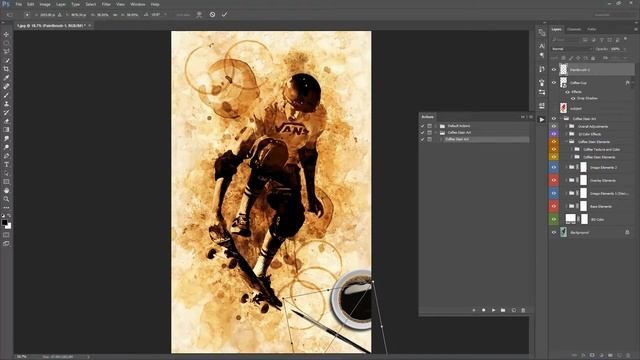Viewport: 640px width, 360px height.
Task: Click the foreground color swatch
Action: click(4, 222)
